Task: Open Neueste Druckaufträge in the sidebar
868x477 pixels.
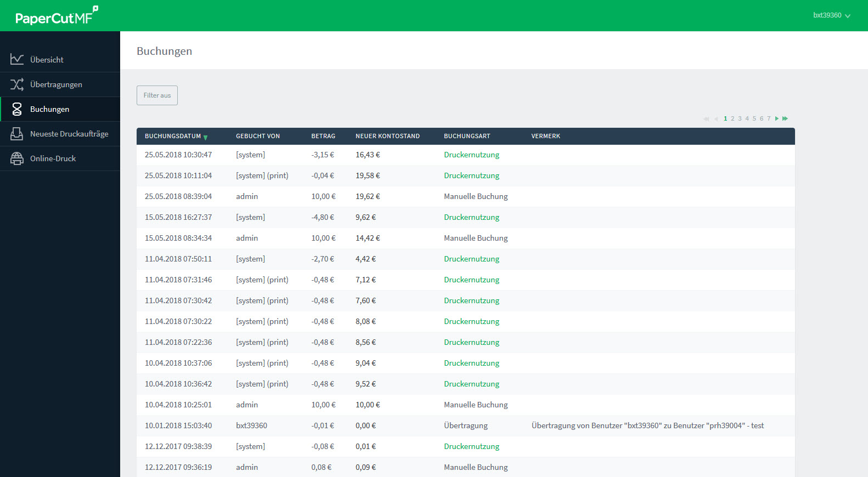Action: [x=69, y=134]
